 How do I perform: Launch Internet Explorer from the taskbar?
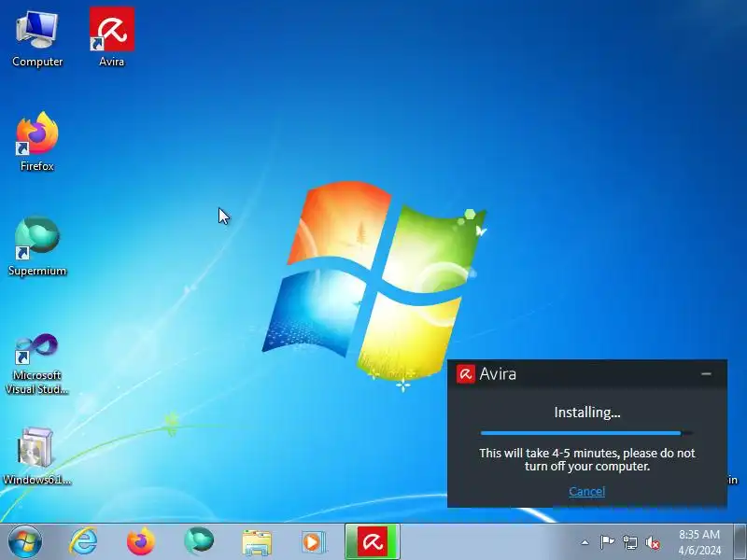pos(83,542)
